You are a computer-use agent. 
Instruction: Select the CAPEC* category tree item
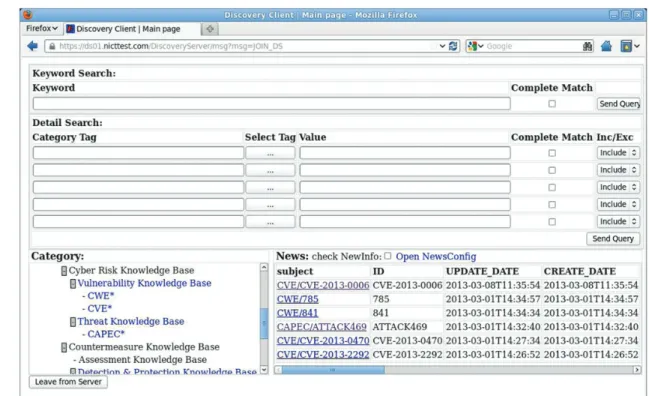coord(106,334)
